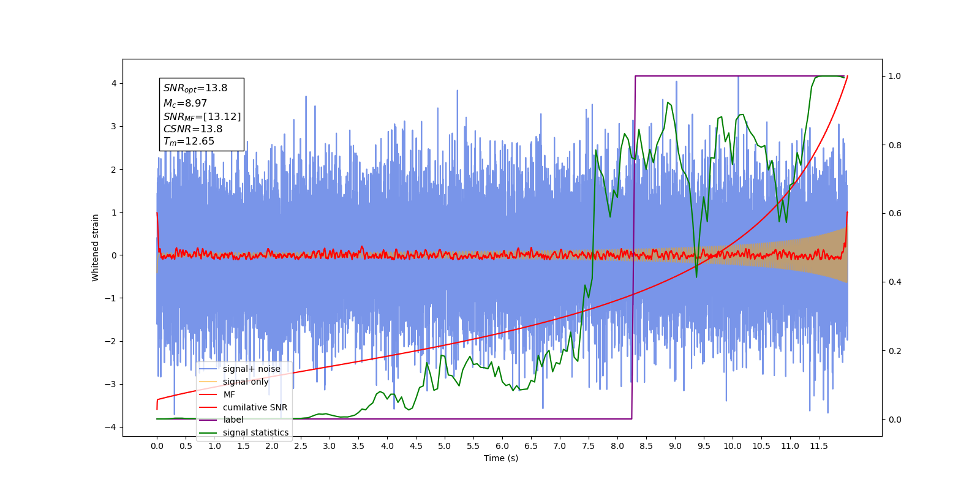Click the 0.6 right y-axis tick label
This screenshot has width=980, height=490.
click(895, 213)
